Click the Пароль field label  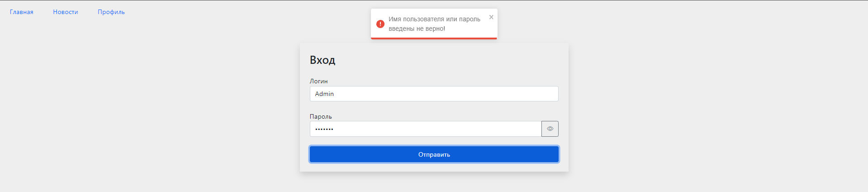point(321,116)
